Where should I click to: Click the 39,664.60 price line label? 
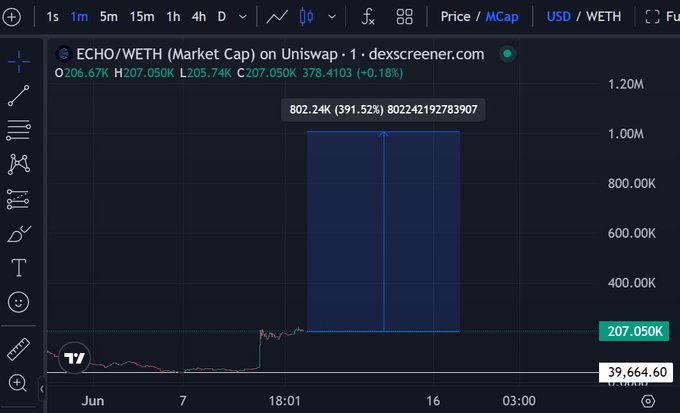[636, 372]
